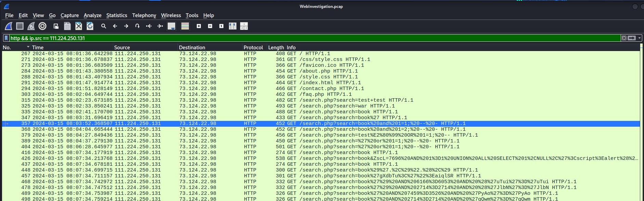Open the Telephony menu
The width and height of the screenshot is (644, 201).
144,15
